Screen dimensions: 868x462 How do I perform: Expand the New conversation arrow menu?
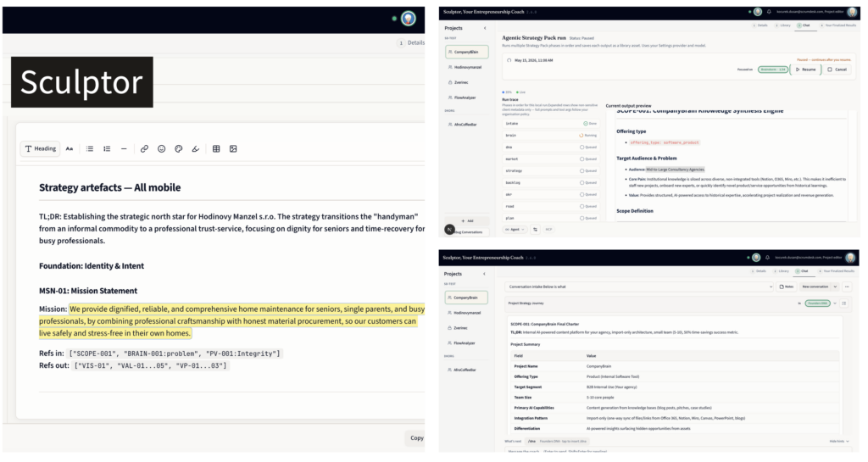tap(835, 287)
